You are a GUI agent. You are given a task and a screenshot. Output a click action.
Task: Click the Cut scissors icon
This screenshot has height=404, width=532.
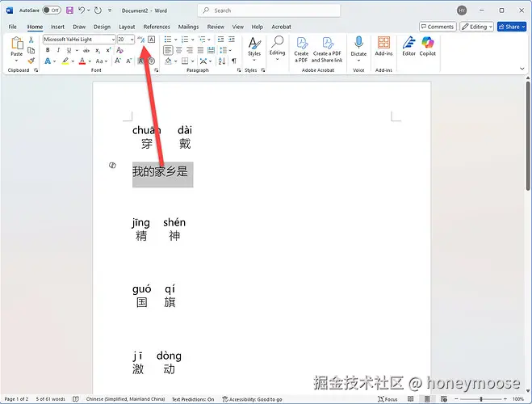pos(31,40)
